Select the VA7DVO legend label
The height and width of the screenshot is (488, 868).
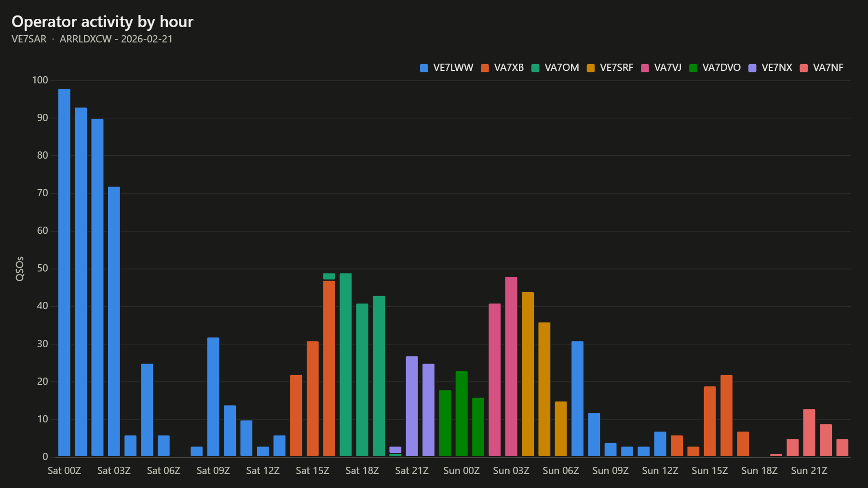721,68
